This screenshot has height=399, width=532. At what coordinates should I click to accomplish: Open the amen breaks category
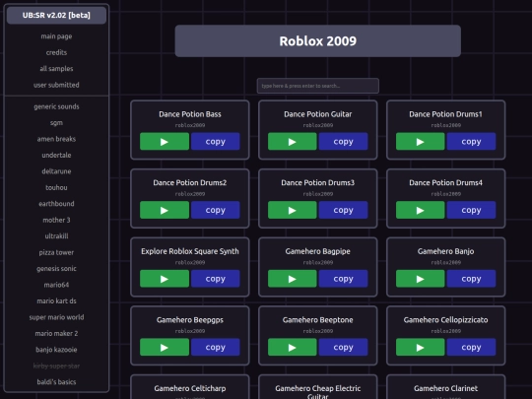[56, 139]
